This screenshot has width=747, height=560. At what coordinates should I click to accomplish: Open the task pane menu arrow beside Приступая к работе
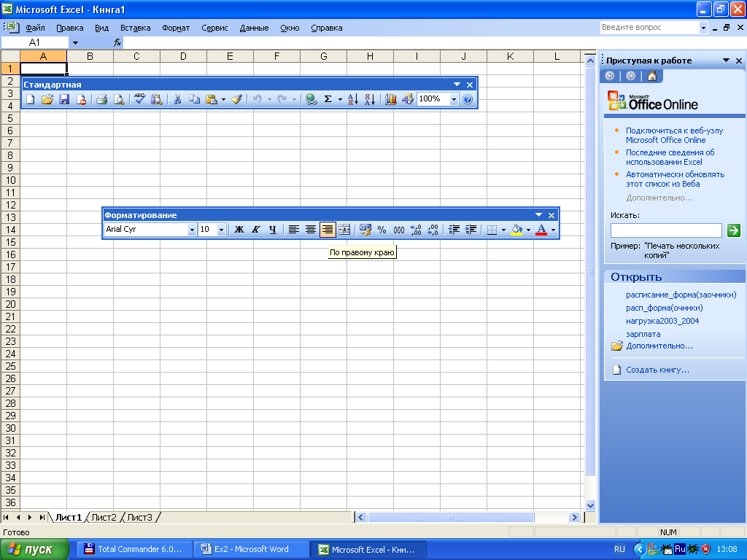click(726, 61)
